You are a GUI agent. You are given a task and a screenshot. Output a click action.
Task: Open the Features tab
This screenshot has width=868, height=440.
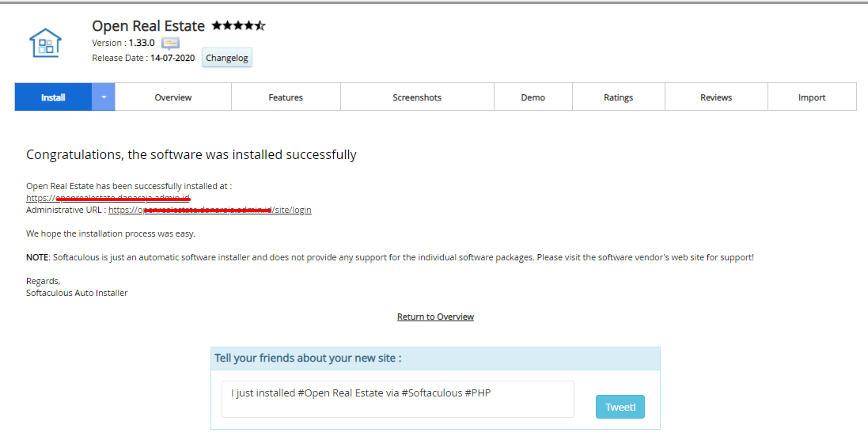[x=286, y=97]
